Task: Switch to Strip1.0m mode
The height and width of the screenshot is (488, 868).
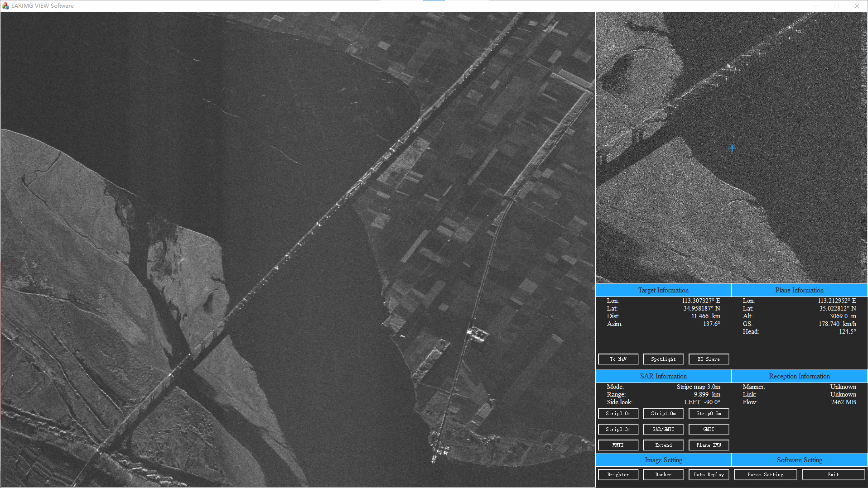Action: coord(663,413)
